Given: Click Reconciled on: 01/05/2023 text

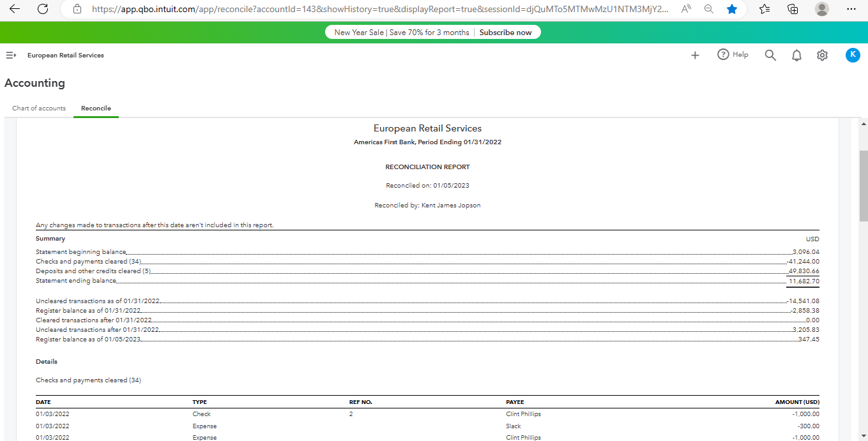Looking at the screenshot, I should (427, 186).
